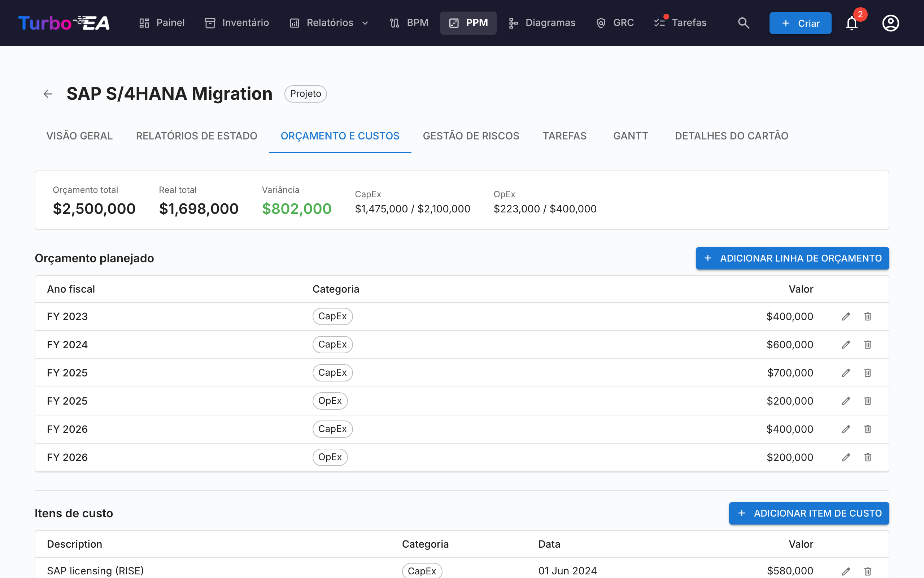Go back using the arrow beside project title
This screenshot has height=578, width=924.
tap(48, 94)
